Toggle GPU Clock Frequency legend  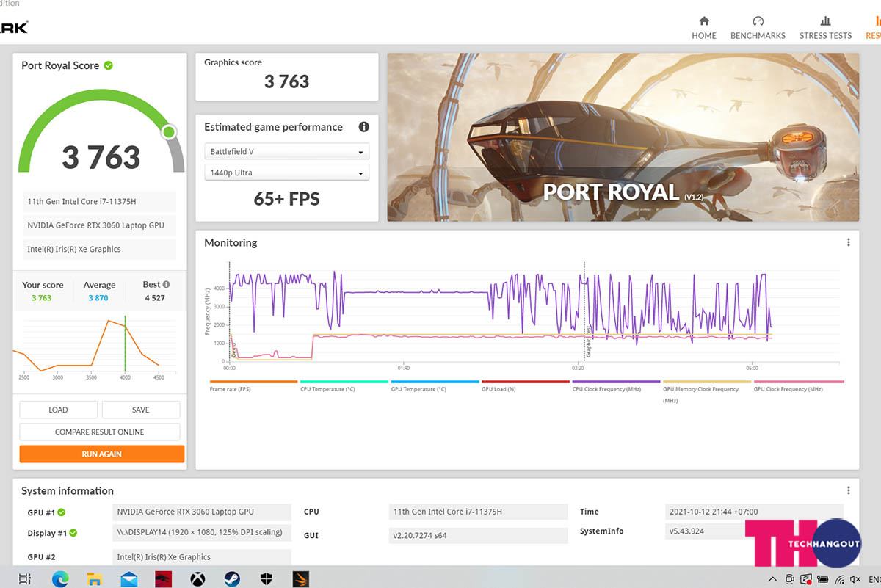[x=798, y=386]
